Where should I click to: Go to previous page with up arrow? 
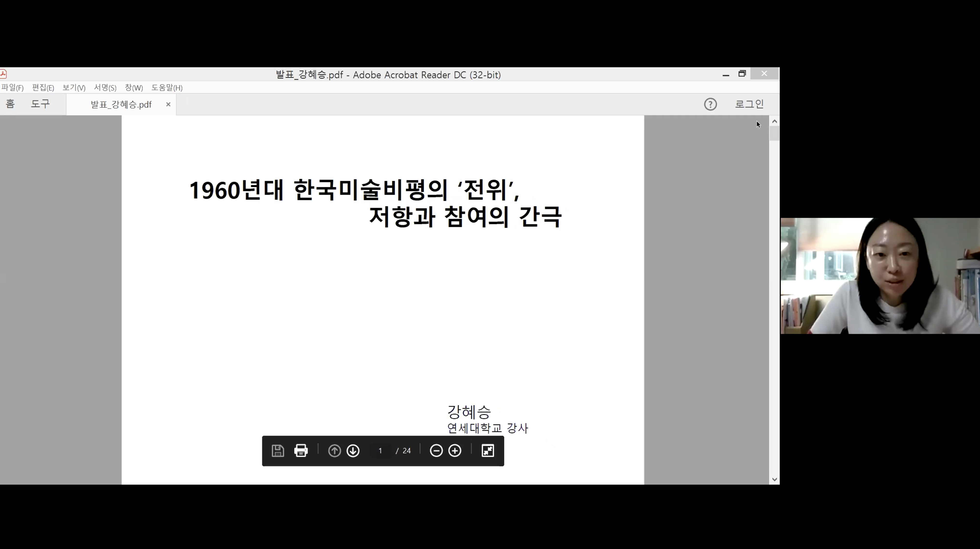click(334, 451)
